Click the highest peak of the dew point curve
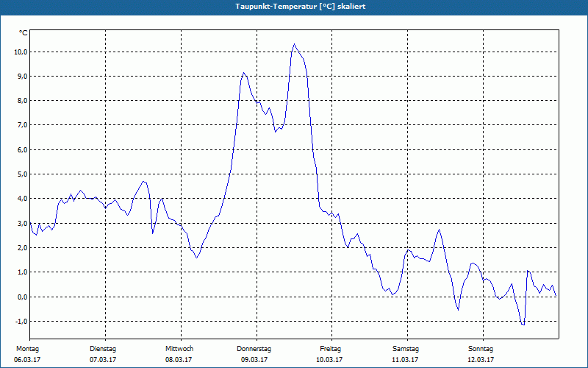This screenshot has height=368, width=588. point(295,44)
